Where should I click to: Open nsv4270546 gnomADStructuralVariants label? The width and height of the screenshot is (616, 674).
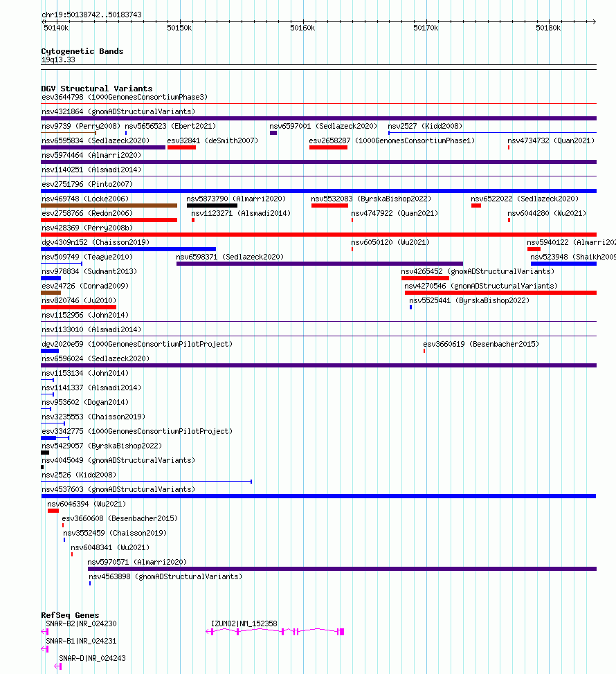click(x=481, y=286)
